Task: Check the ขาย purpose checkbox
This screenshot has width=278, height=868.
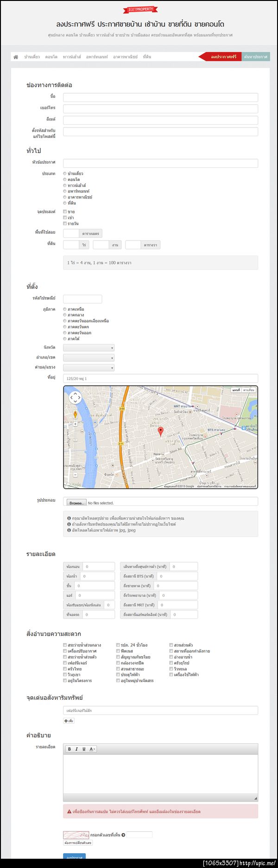Action: tap(65, 211)
